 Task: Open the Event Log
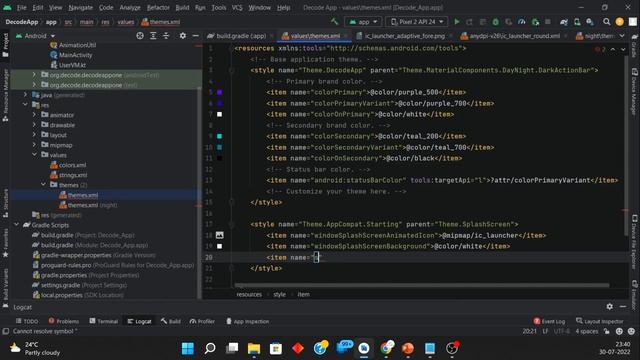(549, 321)
